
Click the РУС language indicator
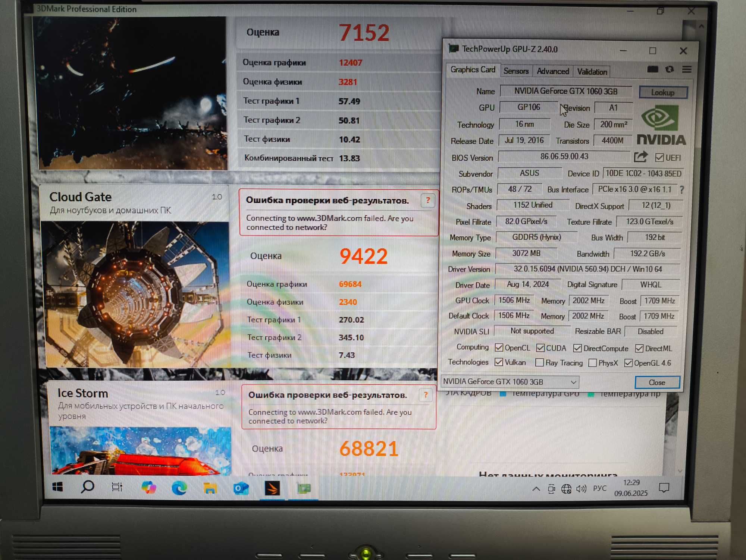coord(599,488)
